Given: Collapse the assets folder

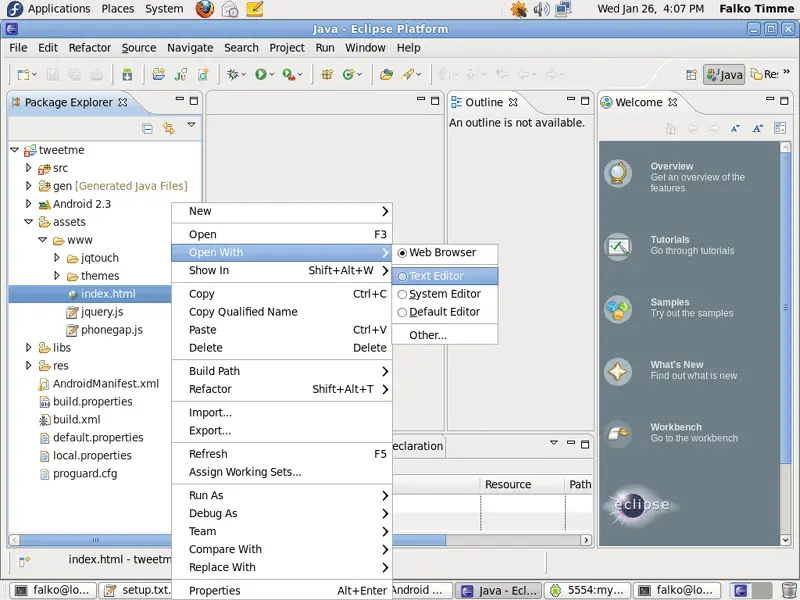Looking at the screenshot, I should click(x=29, y=222).
